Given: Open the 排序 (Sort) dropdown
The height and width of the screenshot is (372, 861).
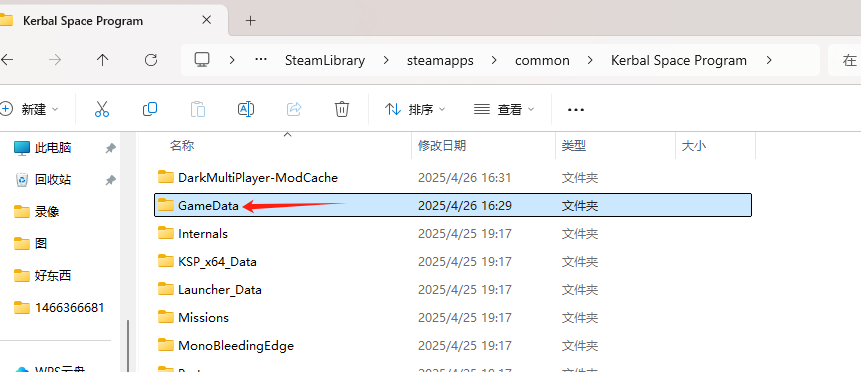Looking at the screenshot, I should [415, 109].
